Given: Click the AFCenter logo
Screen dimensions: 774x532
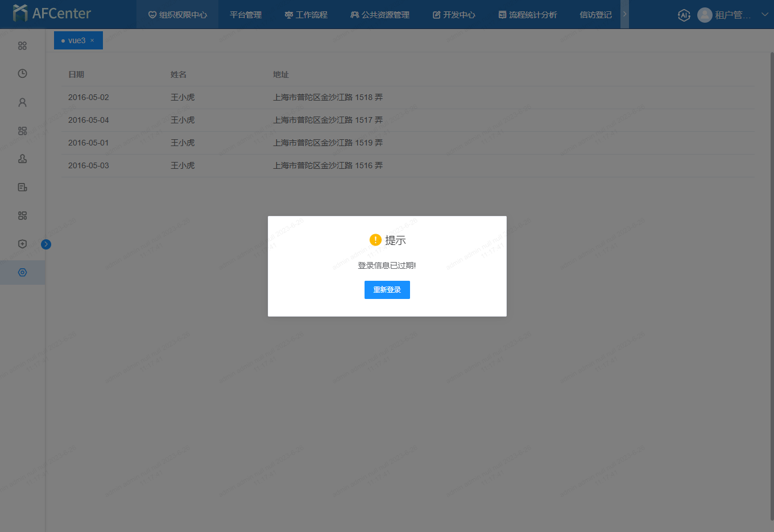Looking at the screenshot, I should (52, 14).
